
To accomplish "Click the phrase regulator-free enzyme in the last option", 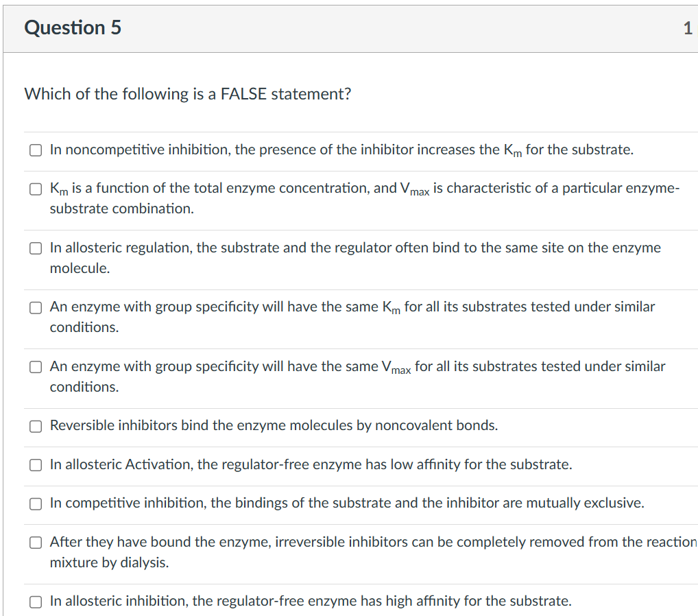I will point(287,602).
